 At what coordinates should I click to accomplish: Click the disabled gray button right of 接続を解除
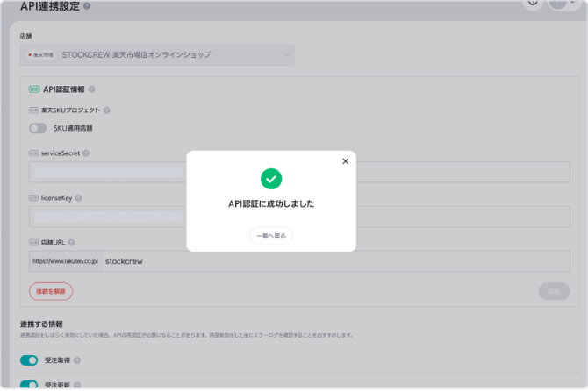[x=553, y=291]
